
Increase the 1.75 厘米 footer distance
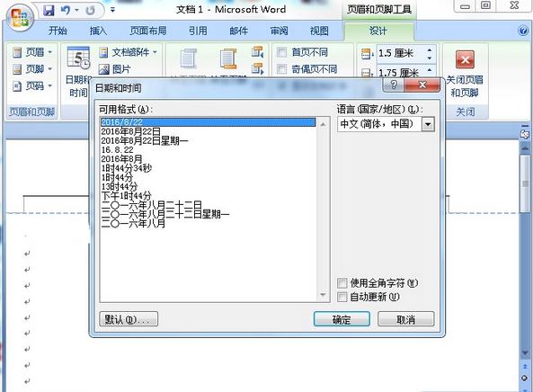pyautogui.click(x=430, y=69)
